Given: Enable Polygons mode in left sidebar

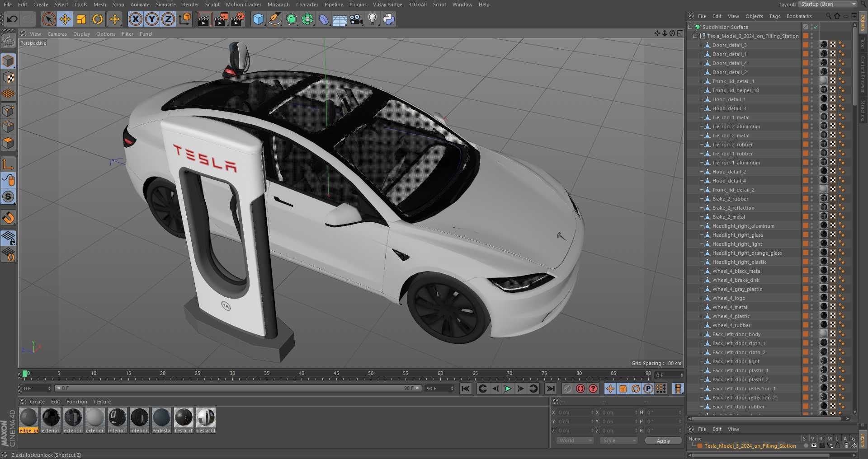Looking at the screenshot, I should (8, 143).
